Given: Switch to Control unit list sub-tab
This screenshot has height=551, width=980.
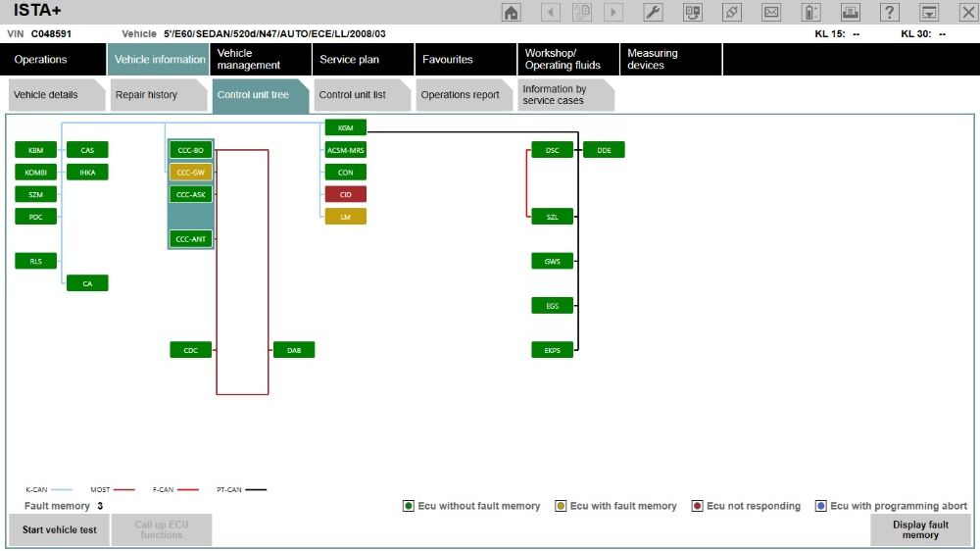Looking at the screenshot, I should [x=362, y=95].
